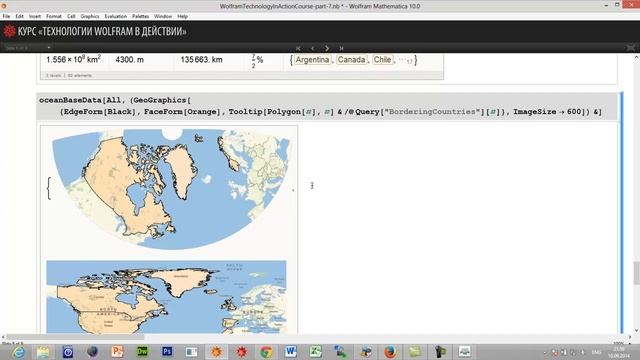This screenshot has height=360, width=640.
Task: Open PowerPoint from taskbar
Action: 118,351
